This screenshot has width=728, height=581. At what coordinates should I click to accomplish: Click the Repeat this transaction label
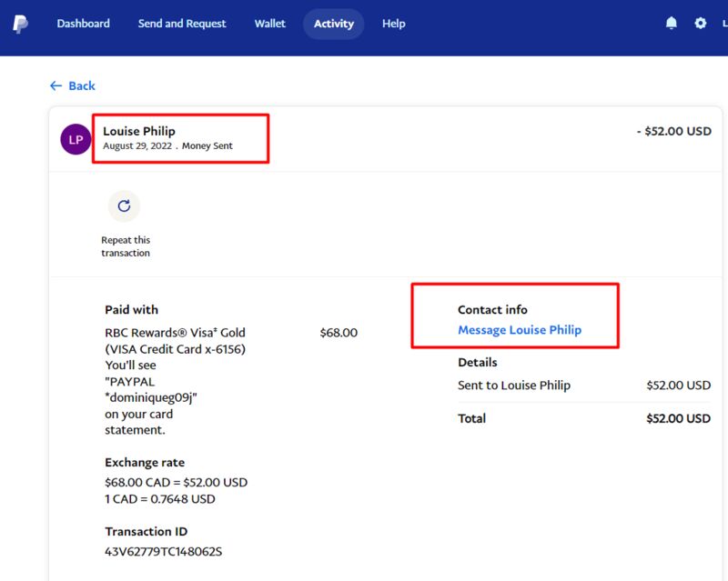tap(126, 246)
